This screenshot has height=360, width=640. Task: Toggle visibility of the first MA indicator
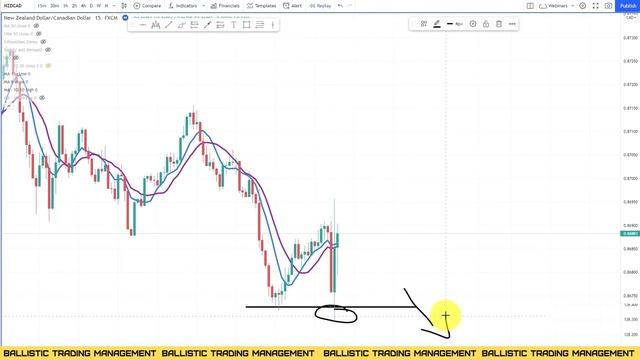pyautogui.click(x=36, y=26)
